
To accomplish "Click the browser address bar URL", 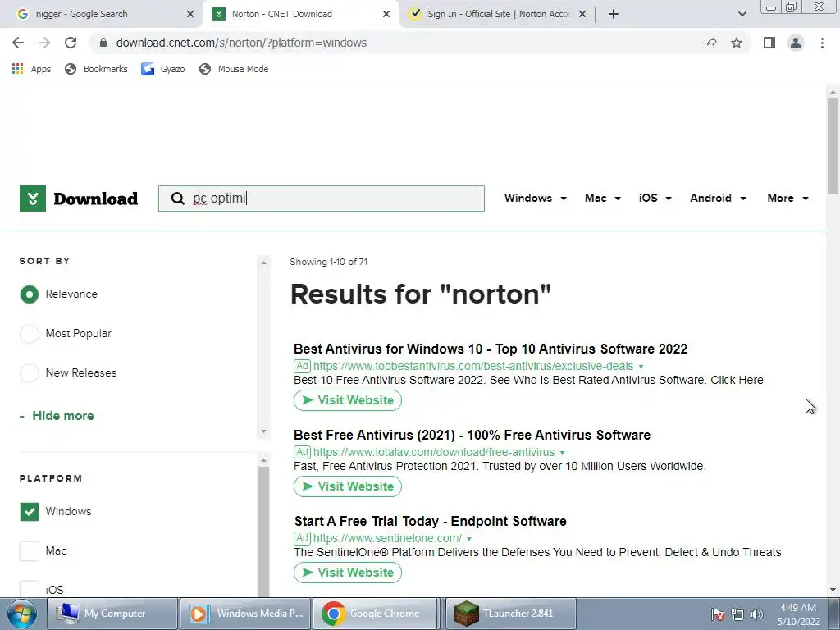I will click(241, 43).
